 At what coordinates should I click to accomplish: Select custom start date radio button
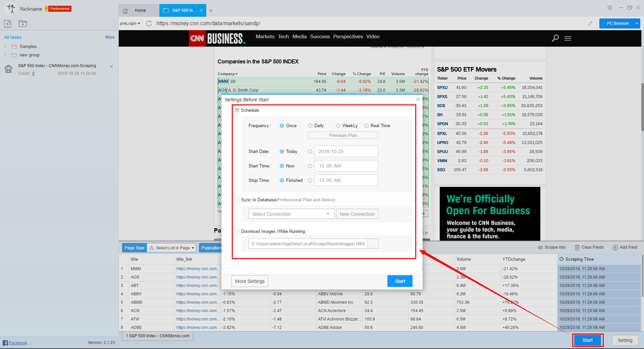[x=310, y=152]
